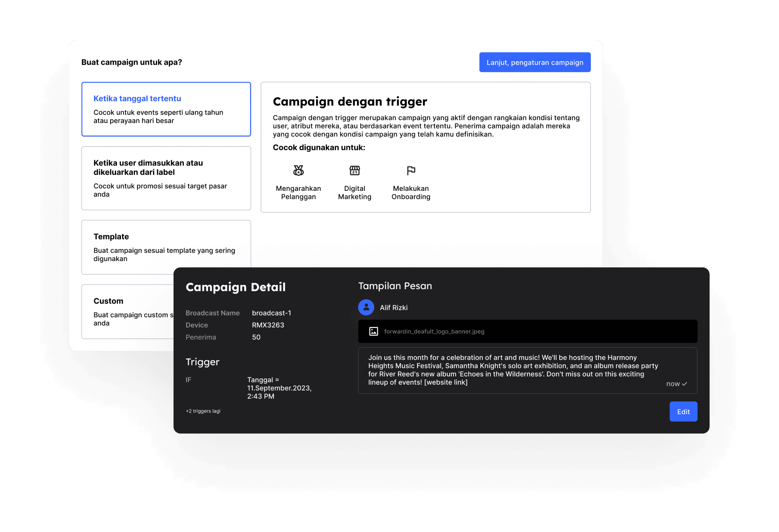Expand '+2 triggers lagi' link
The image size is (779, 532).
click(203, 411)
